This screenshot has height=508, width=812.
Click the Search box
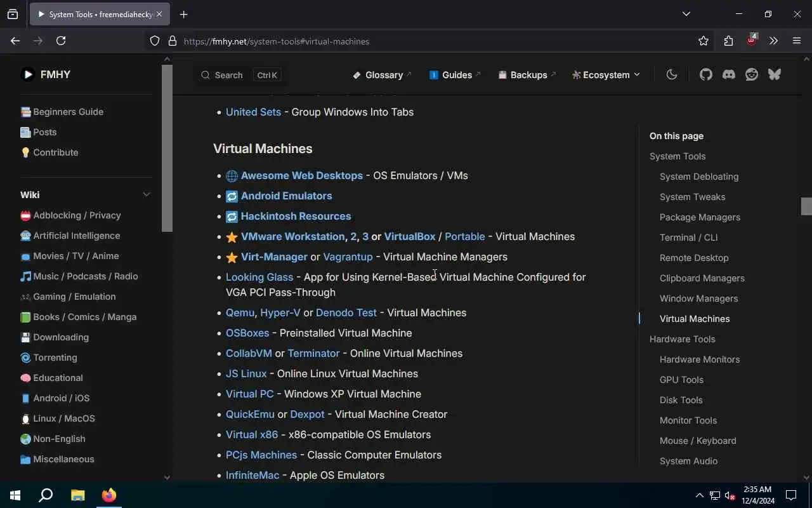click(240, 75)
